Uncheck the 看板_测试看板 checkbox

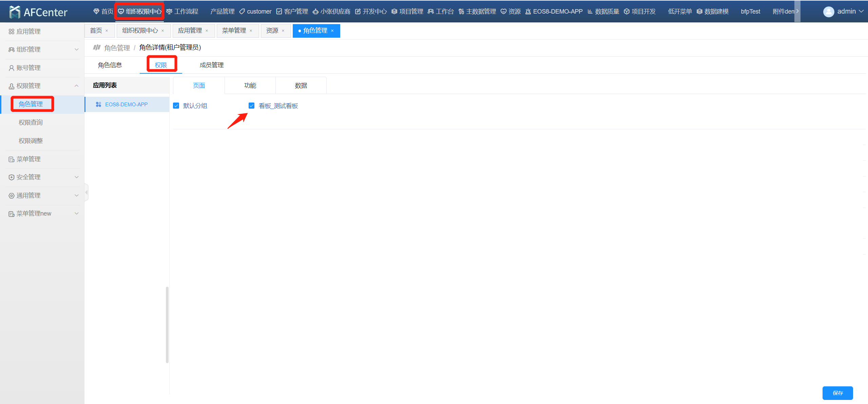pos(251,106)
